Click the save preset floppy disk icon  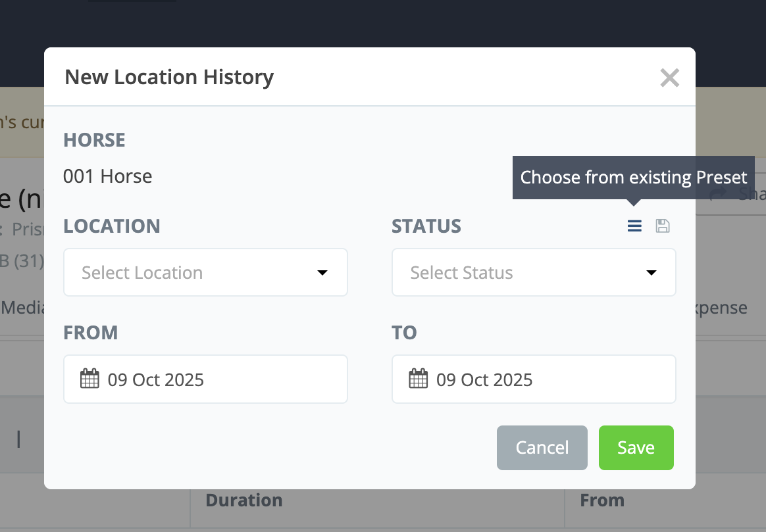coord(663,226)
